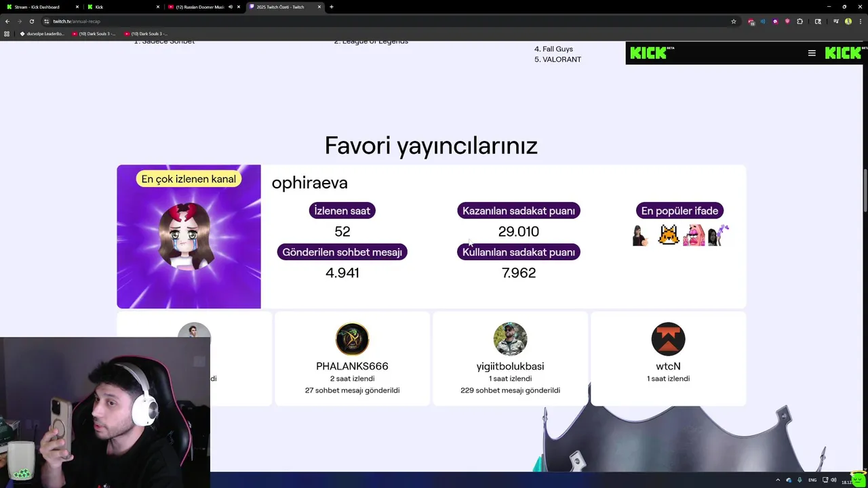This screenshot has width=868, height=488.
Task: Open a new browser tab
Action: (x=332, y=7)
